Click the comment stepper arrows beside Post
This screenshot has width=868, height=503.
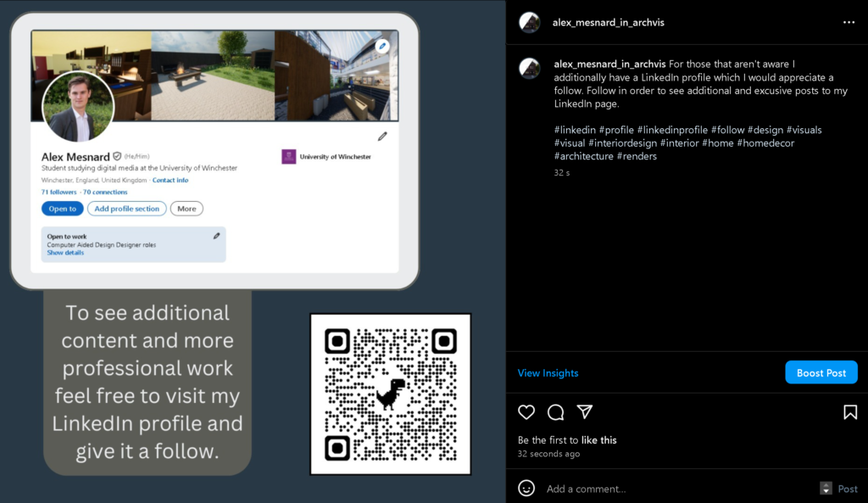tap(826, 488)
